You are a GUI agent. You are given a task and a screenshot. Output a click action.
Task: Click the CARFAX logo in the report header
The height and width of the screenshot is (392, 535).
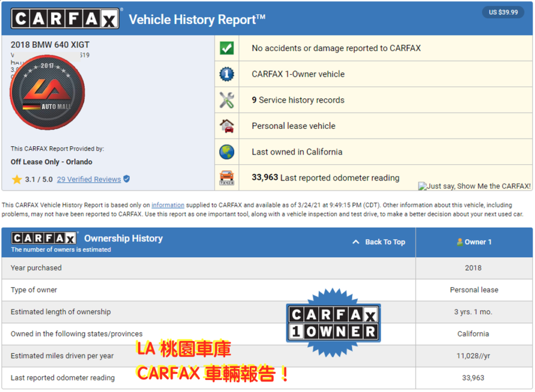coord(65,18)
